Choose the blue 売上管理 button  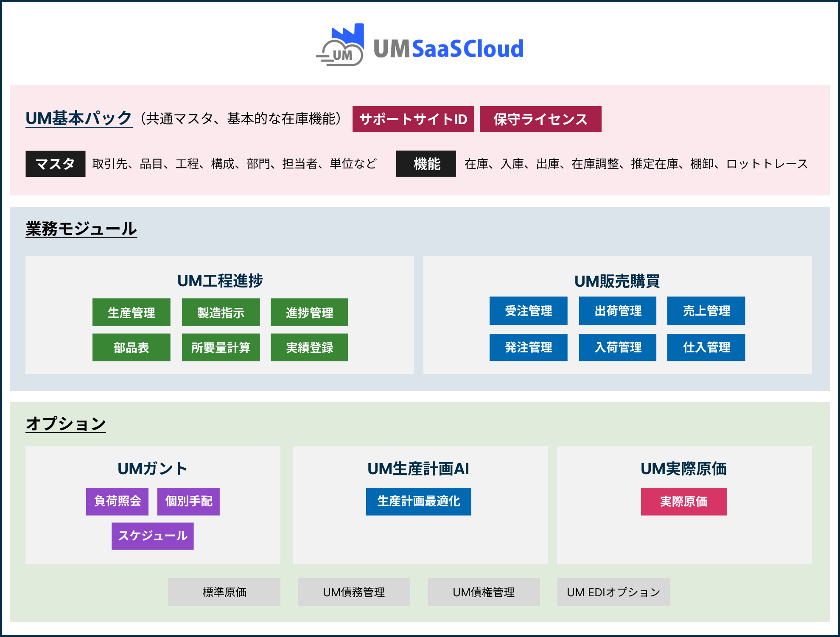[706, 311]
